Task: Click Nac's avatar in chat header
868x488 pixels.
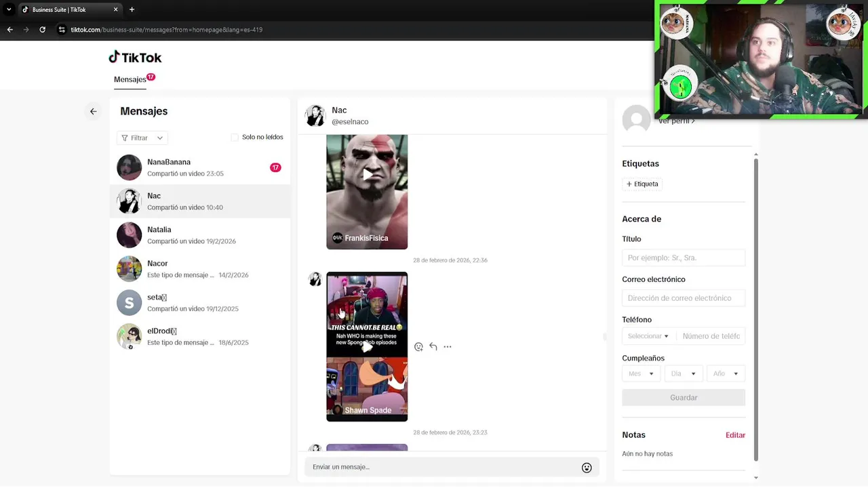Action: 315,116
